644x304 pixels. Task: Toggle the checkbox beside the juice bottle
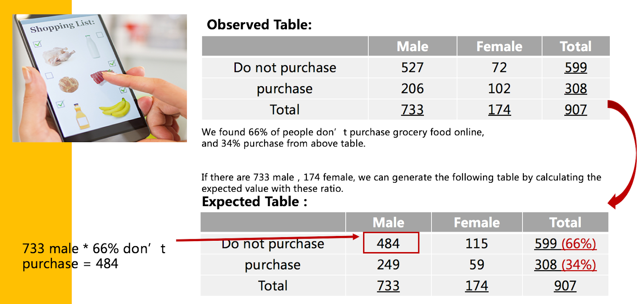pyautogui.click(x=60, y=104)
